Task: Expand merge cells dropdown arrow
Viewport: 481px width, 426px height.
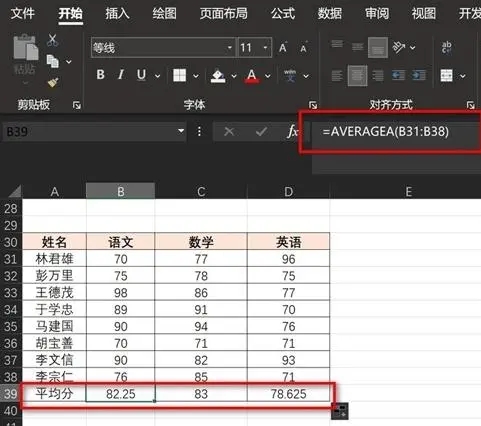Action: coord(463,76)
